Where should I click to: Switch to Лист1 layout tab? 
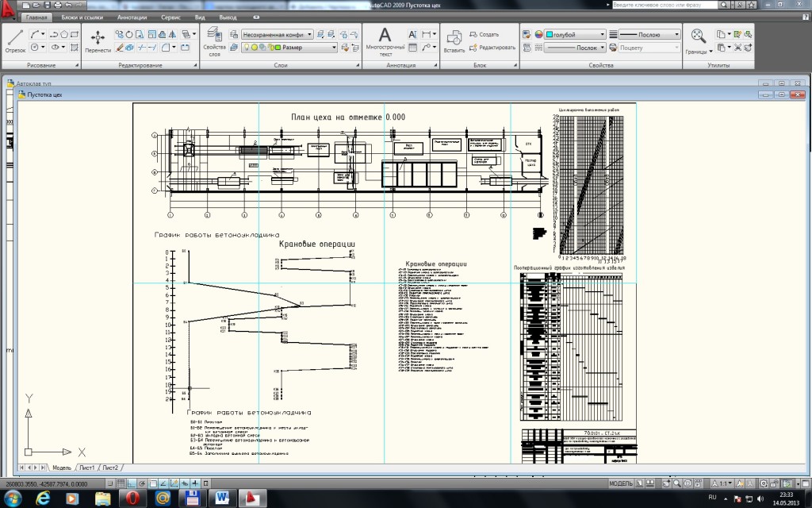[x=87, y=468]
